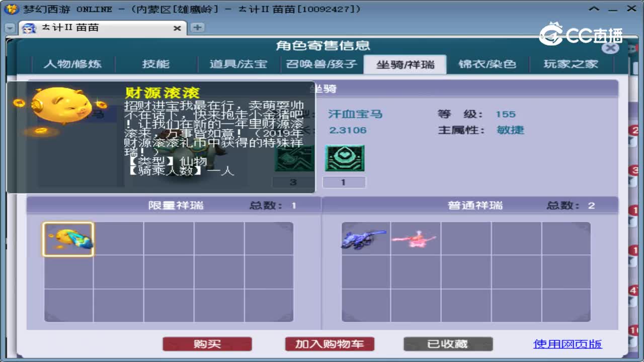Screen dimensions: 644x362
Task: Select the pink auspicious beast icon
Action: (415, 238)
